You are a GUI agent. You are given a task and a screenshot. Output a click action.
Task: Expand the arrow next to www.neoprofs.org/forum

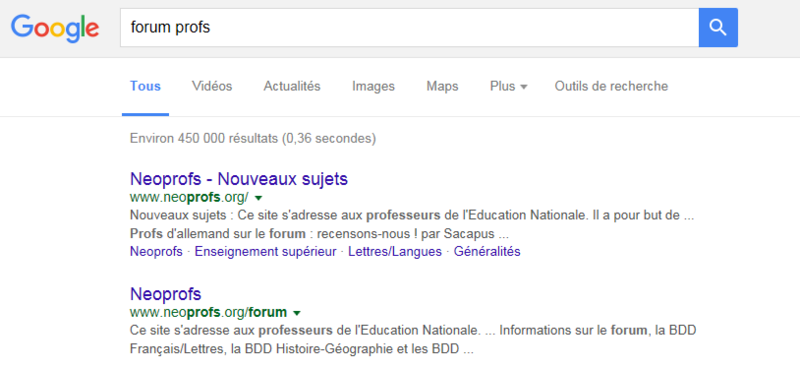click(x=297, y=313)
